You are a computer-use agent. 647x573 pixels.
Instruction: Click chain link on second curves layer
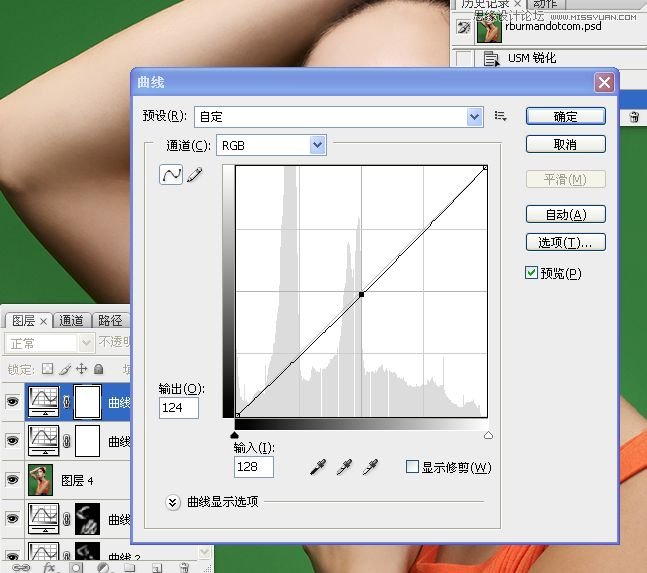pyautogui.click(x=66, y=441)
